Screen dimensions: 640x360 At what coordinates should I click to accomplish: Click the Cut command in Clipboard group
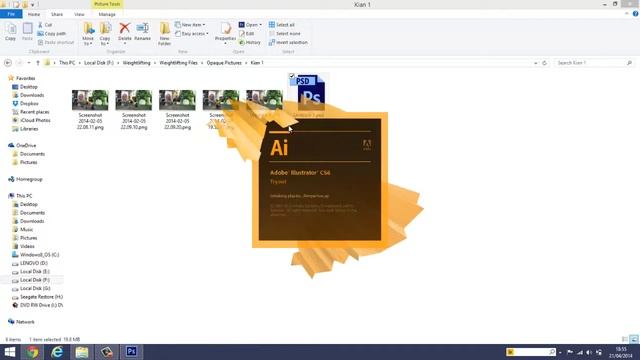pos(45,25)
